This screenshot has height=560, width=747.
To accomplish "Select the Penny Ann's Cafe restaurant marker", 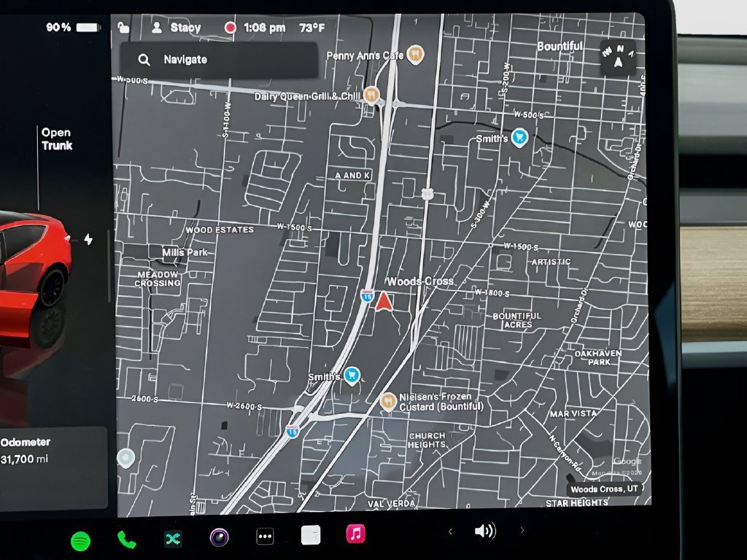I will (415, 55).
